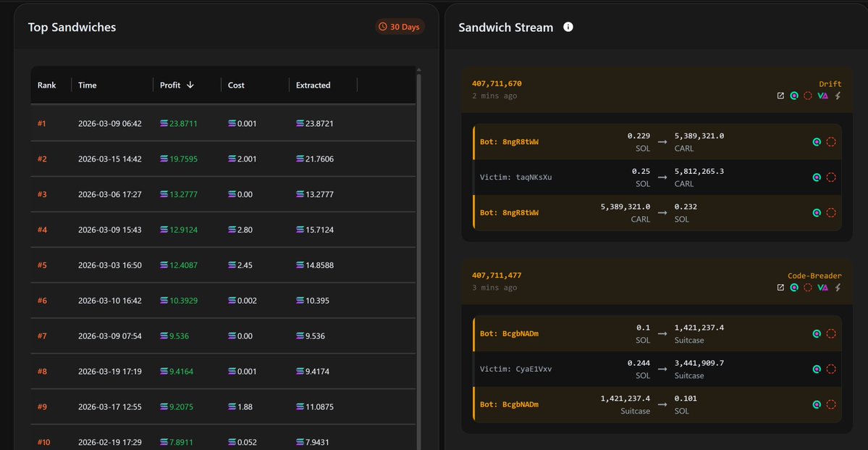Sort by the Time column header

click(x=88, y=86)
